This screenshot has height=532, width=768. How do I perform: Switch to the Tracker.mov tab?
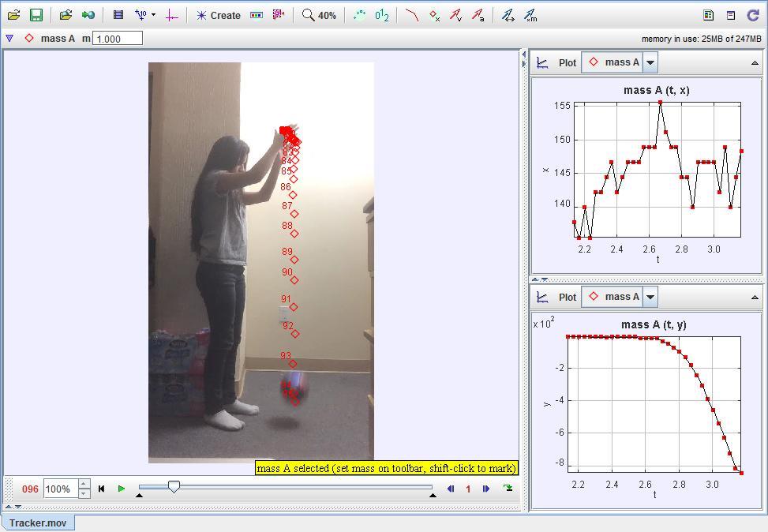point(38,523)
